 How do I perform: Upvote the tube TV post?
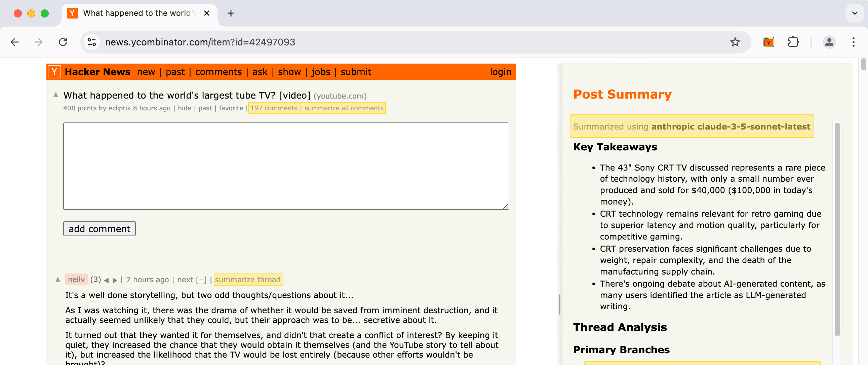tap(55, 95)
